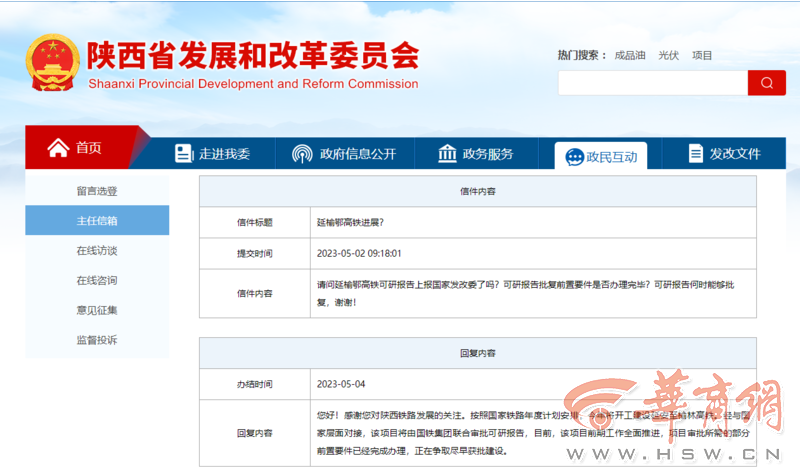Click the red search magnifier button
This screenshot has width=801, height=473.
766,83
